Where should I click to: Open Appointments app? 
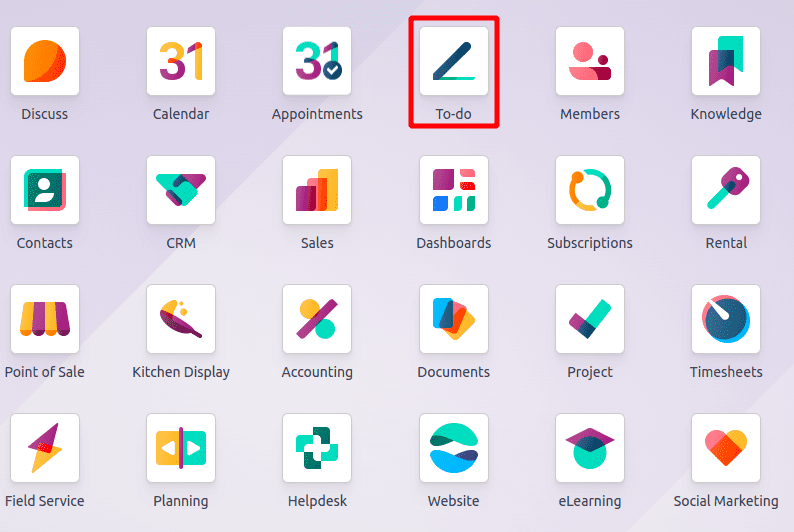coord(317,61)
